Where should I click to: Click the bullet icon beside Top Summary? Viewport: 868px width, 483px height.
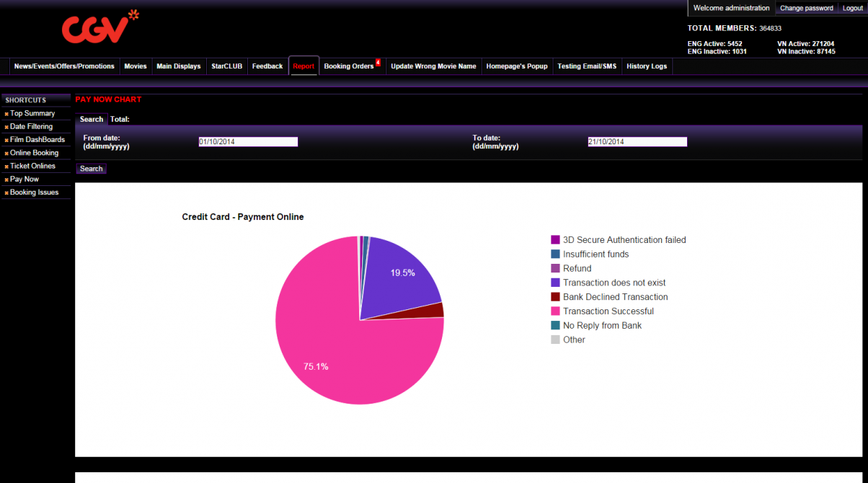tap(6, 114)
